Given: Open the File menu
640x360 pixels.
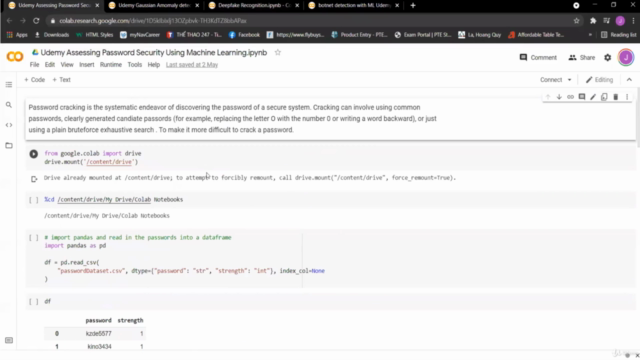Looking at the screenshot, I should pyautogui.click(x=34, y=65).
